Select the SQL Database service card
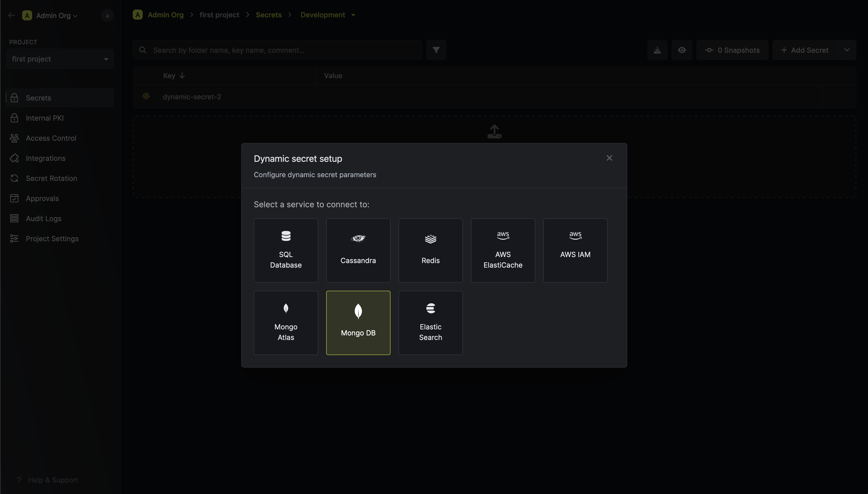The image size is (868, 494). (x=286, y=251)
